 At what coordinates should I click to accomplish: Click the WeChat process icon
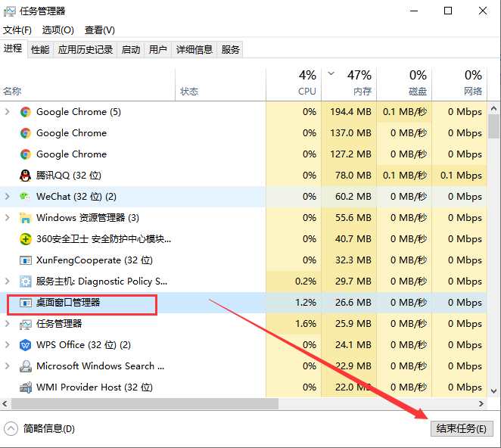click(25, 196)
